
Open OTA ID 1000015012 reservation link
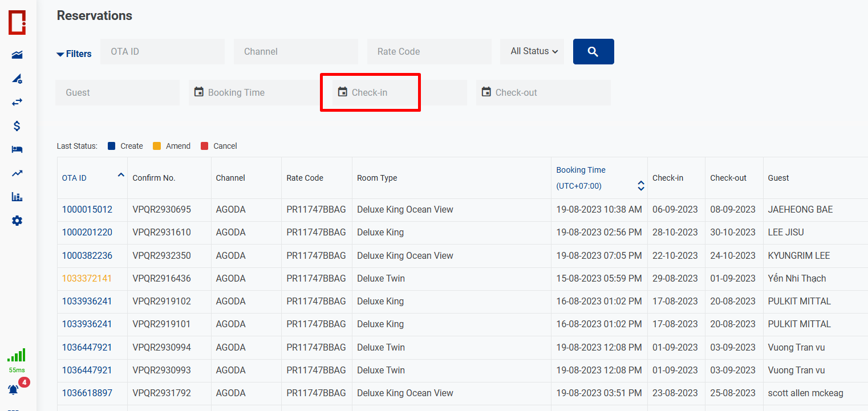[x=87, y=210]
